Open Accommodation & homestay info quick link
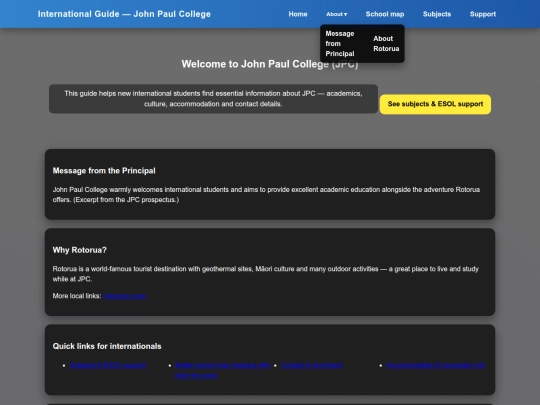The image size is (540, 405). point(436,365)
